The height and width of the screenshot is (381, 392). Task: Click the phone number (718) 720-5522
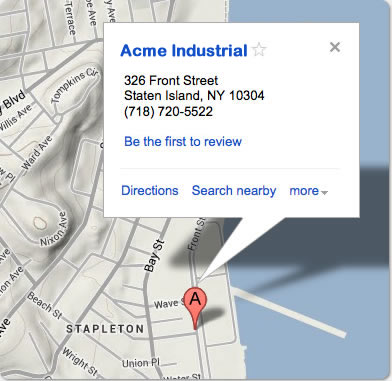pyautogui.click(x=168, y=111)
